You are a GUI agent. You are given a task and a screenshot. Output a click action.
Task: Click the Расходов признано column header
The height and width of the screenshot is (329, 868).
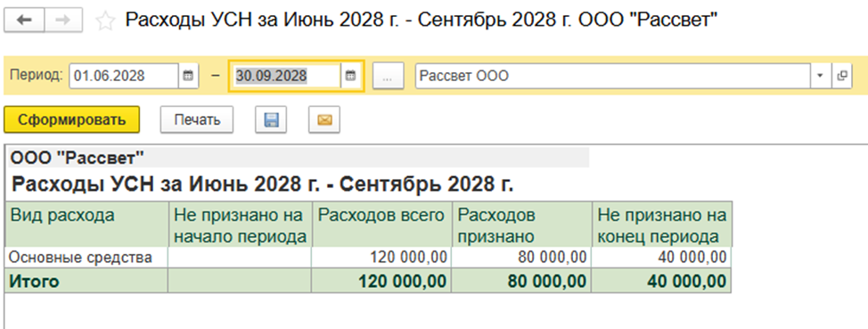tap(522, 226)
